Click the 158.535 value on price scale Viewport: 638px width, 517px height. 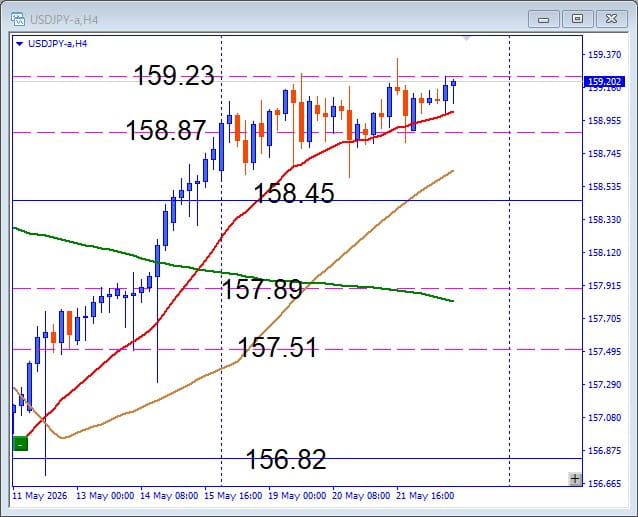pos(605,187)
